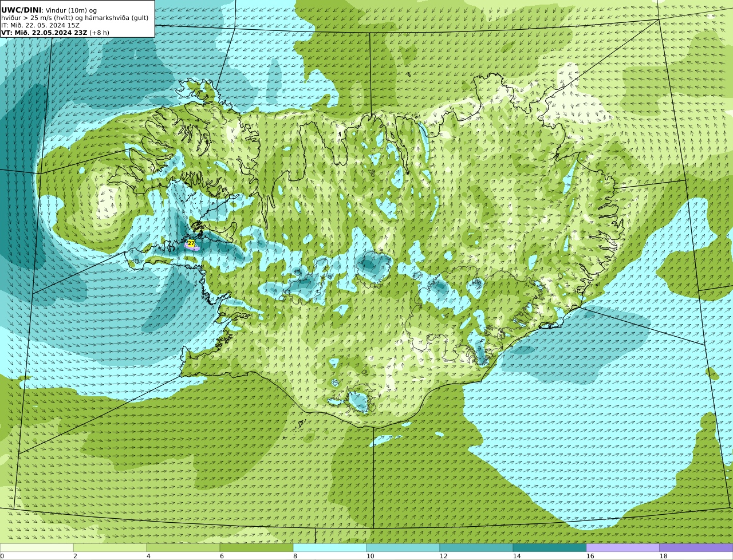The width and height of the screenshot is (733, 560).
Task: Click the yellow 27 gust marker on map
Action: pos(191,243)
